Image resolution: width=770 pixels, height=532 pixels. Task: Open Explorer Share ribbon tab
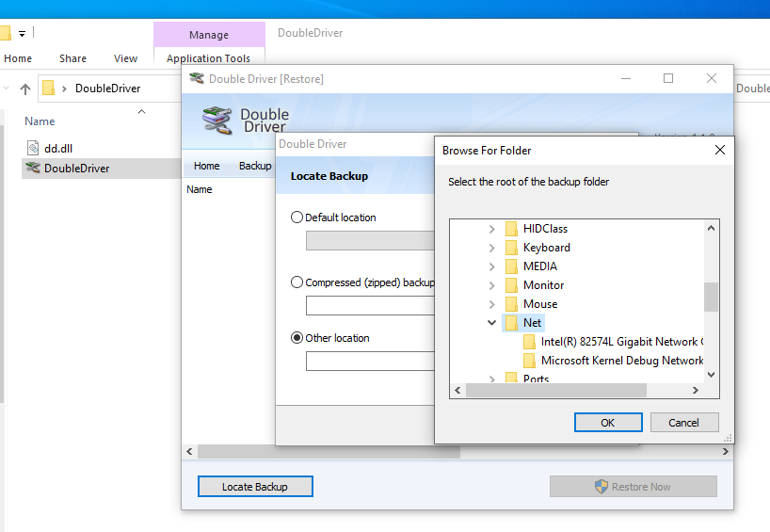coord(72,58)
